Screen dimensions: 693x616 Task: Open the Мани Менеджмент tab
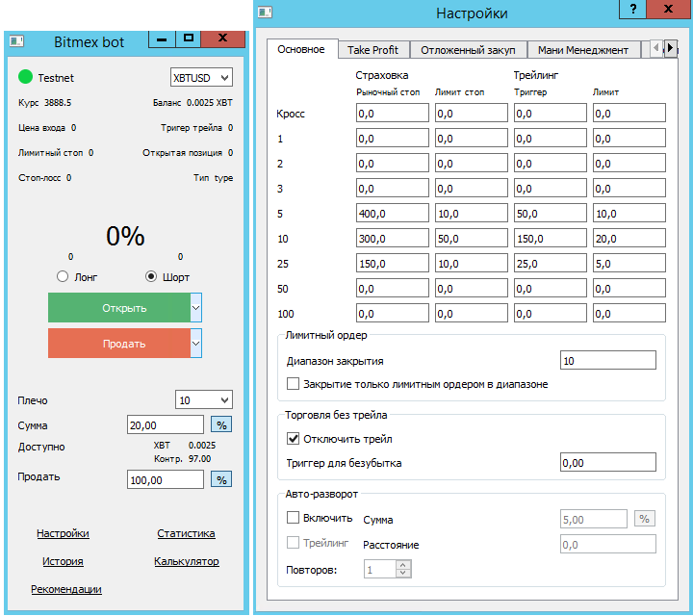(582, 49)
